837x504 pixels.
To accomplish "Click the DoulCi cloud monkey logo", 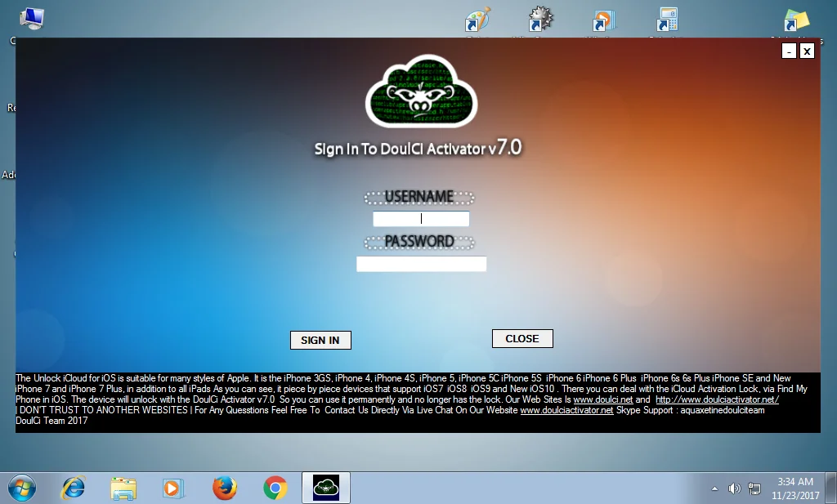I will coord(421,91).
